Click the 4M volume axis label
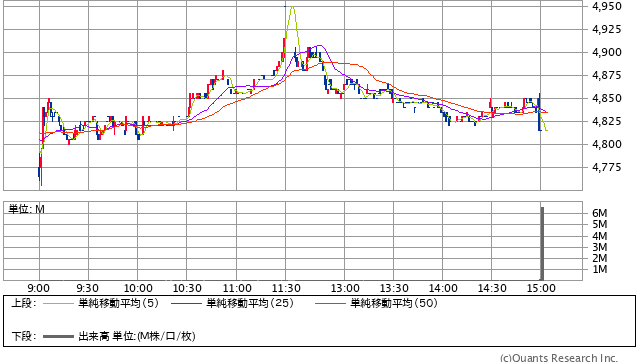Image resolution: width=638 pixels, height=362 pixels. click(x=600, y=236)
